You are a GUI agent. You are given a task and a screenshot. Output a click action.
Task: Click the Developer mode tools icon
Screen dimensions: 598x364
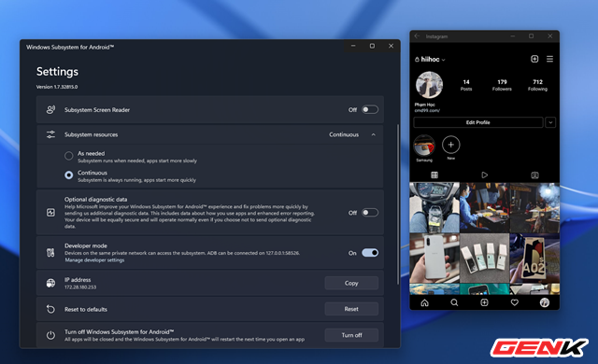coord(50,252)
